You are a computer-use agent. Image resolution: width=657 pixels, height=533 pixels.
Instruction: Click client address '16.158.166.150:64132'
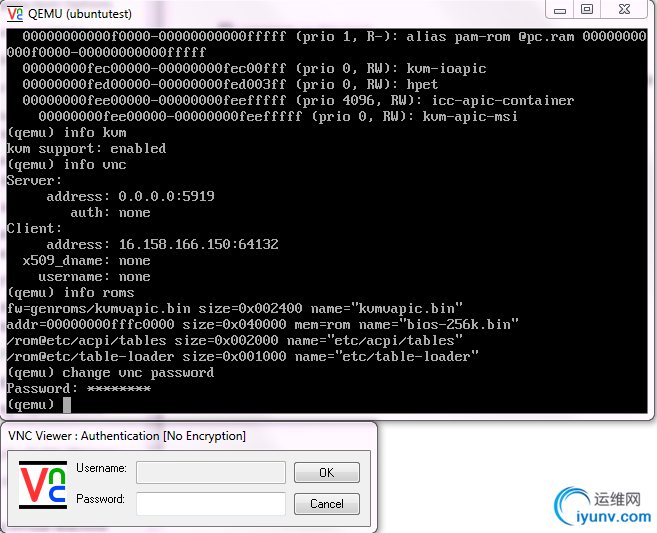tap(199, 244)
